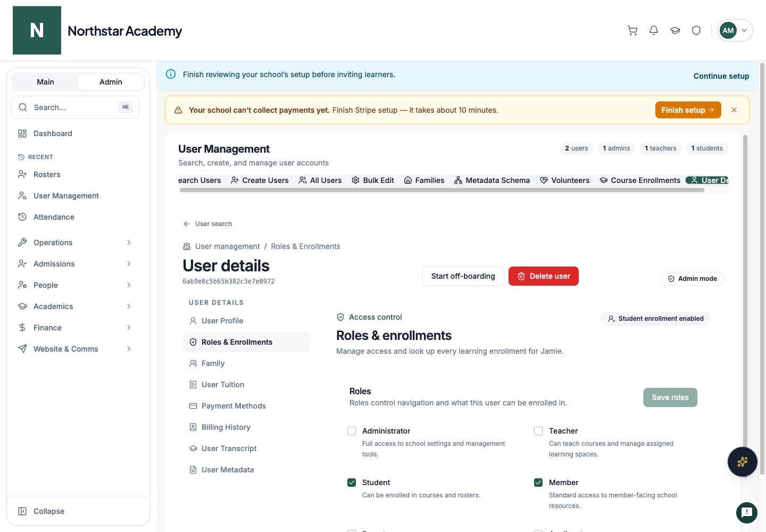Open User Metadata section
This screenshot has height=532, width=766.
coord(246,470)
